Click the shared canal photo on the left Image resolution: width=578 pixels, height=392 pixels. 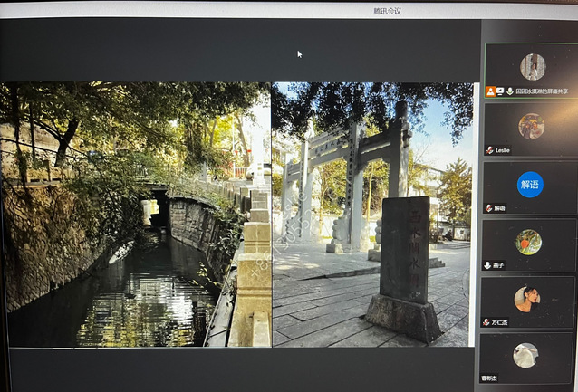(x=136, y=215)
